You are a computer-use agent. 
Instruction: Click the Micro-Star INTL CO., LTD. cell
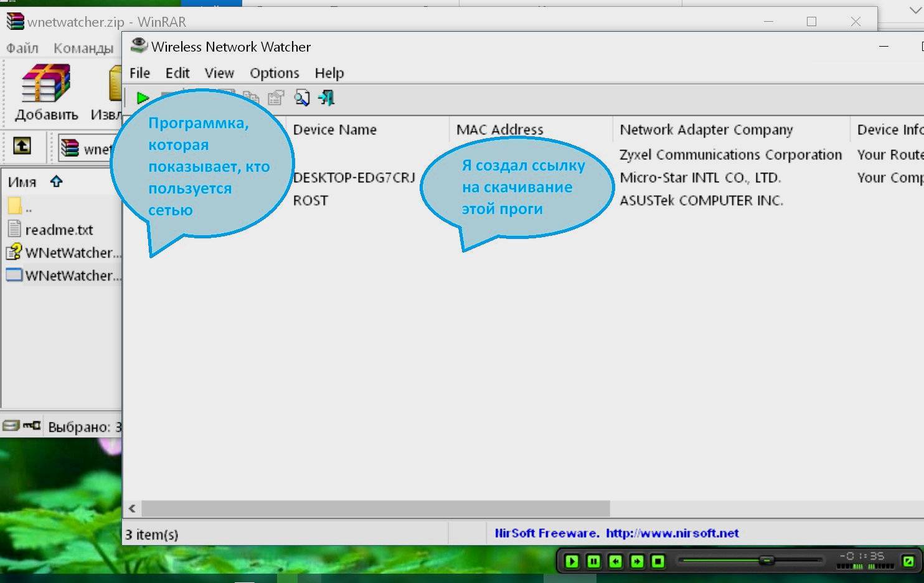[x=700, y=178]
